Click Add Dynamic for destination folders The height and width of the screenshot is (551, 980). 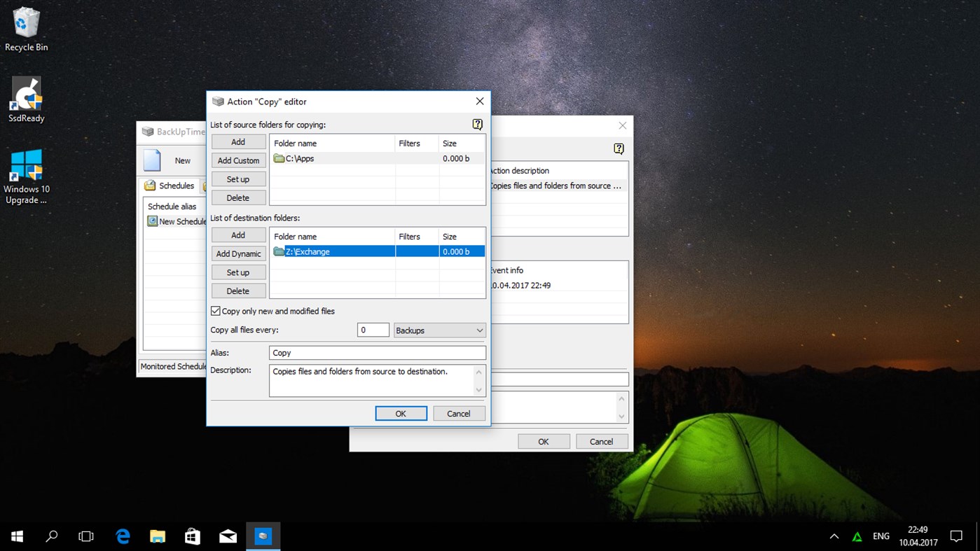(x=238, y=253)
